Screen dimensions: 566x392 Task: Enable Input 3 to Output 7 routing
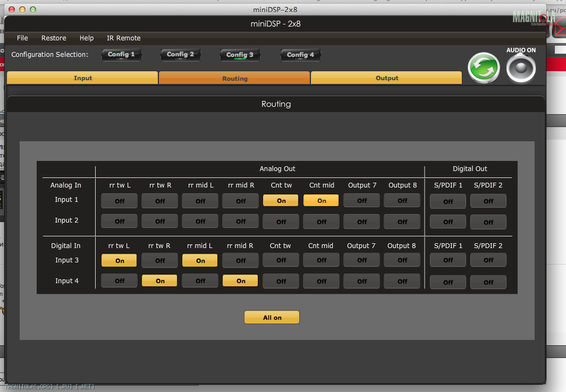tap(362, 260)
